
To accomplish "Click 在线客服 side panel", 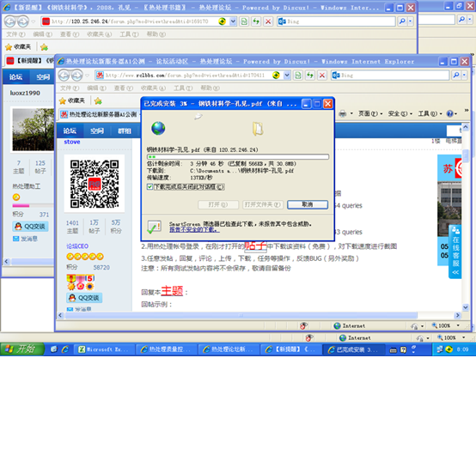I will (455, 252).
